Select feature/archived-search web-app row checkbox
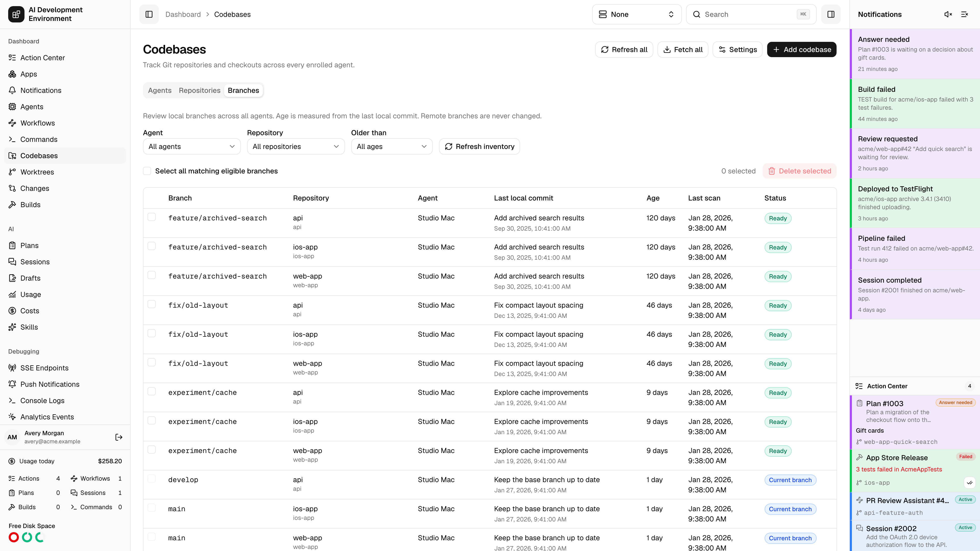This screenshot has width=980, height=551. [x=151, y=275]
